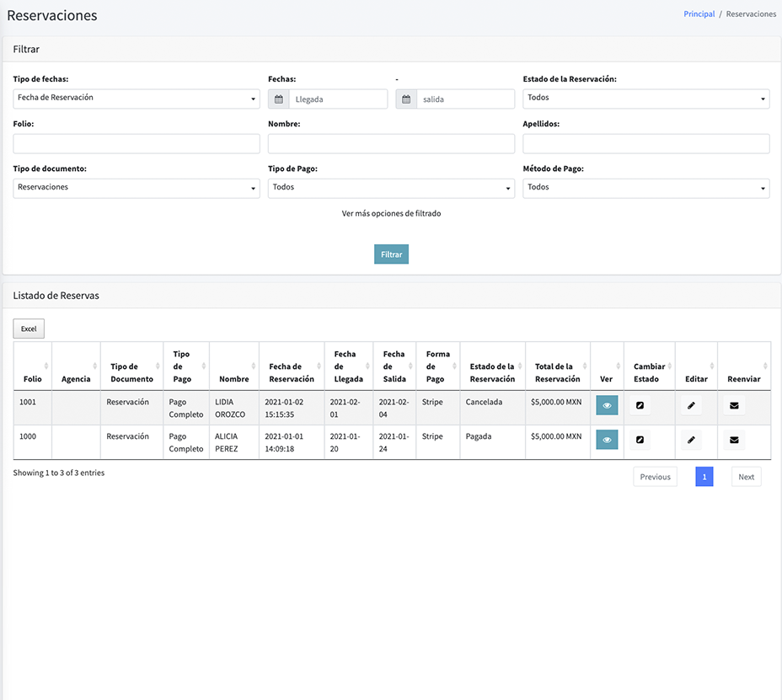Export the list with the Excel button
Image resolution: width=782 pixels, height=700 pixels.
point(29,329)
